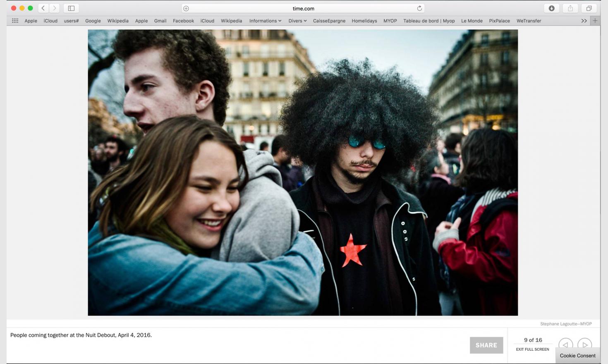Open the Safari downloads button
608x364 pixels.
coord(551,8)
